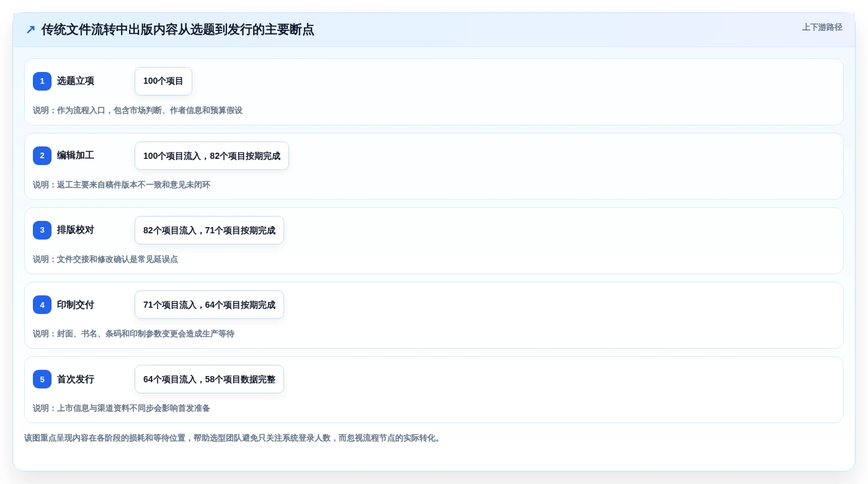Click the 选题立项 stage name

pyautogui.click(x=76, y=81)
